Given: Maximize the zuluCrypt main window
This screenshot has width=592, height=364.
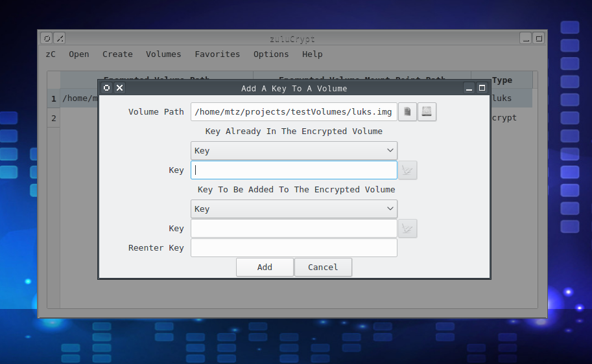Looking at the screenshot, I should pos(539,38).
